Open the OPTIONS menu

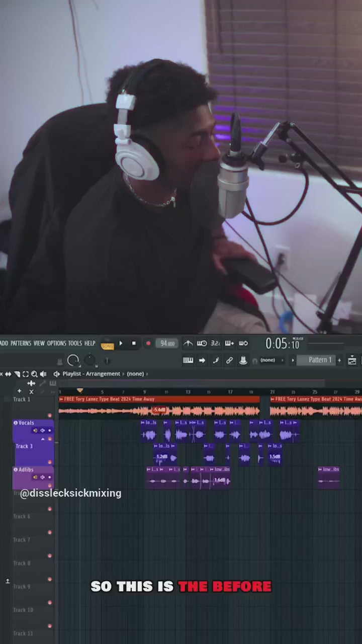(56, 344)
